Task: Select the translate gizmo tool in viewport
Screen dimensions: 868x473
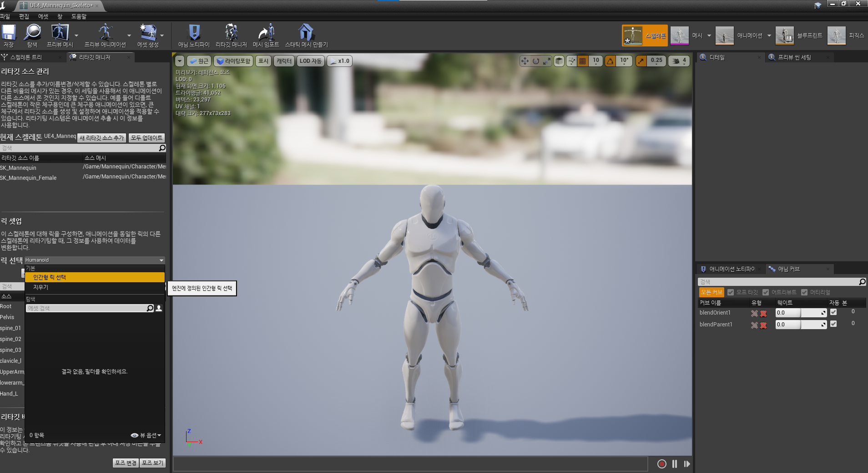Action: point(525,61)
